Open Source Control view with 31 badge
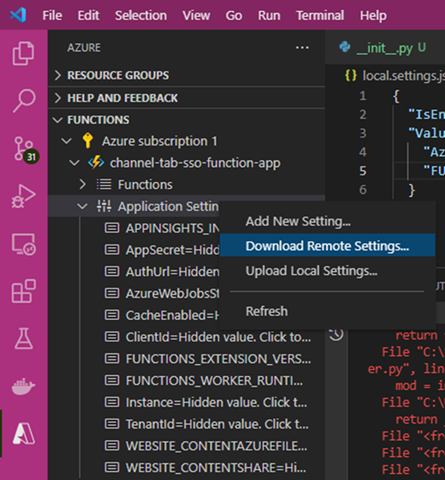The width and height of the screenshot is (445, 480). coord(26,149)
